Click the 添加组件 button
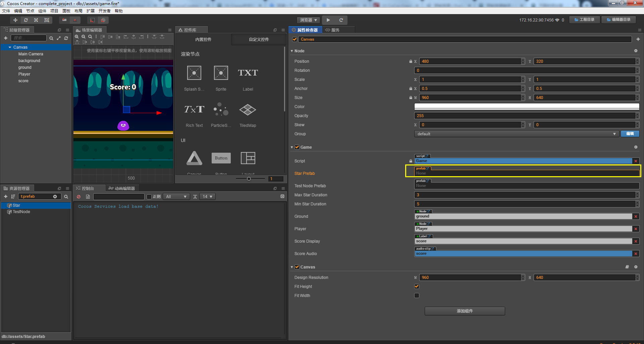The width and height of the screenshot is (644, 344). point(465,311)
